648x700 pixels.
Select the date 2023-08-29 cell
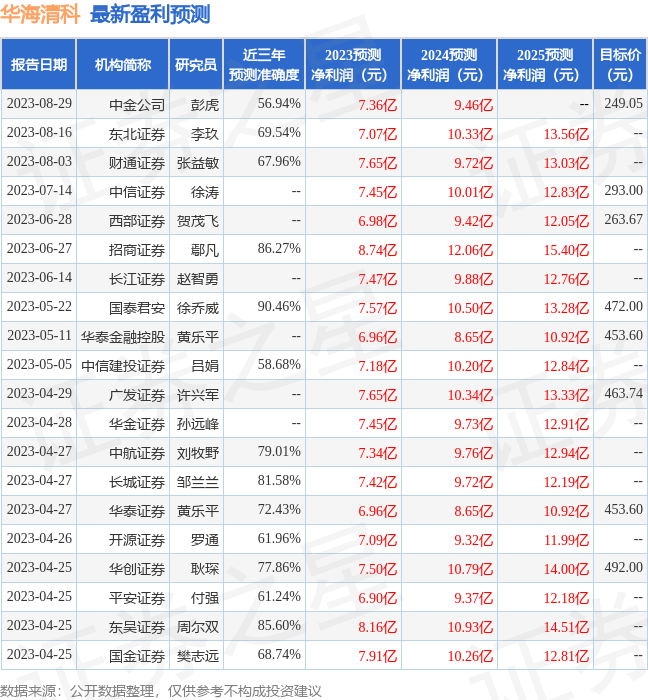[39, 104]
